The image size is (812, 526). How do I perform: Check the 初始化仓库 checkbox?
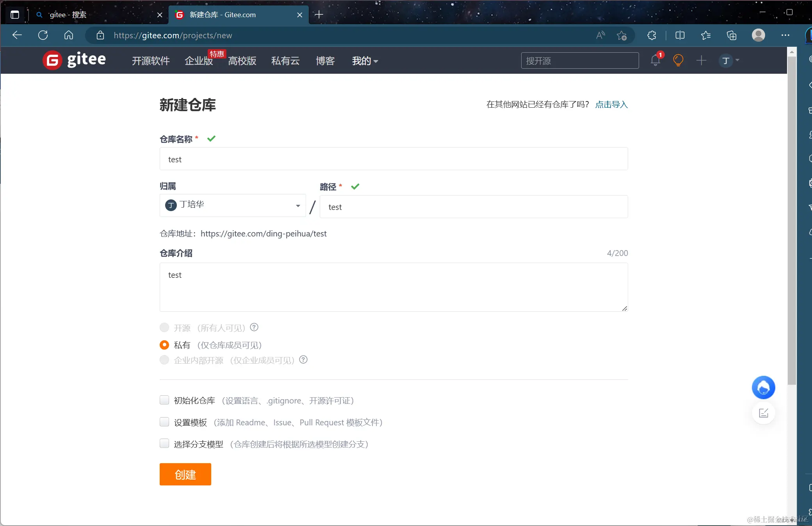(164, 400)
